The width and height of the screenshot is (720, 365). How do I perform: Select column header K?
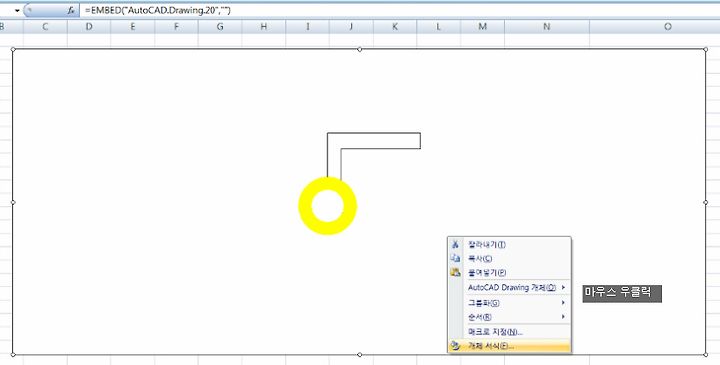tap(395, 27)
